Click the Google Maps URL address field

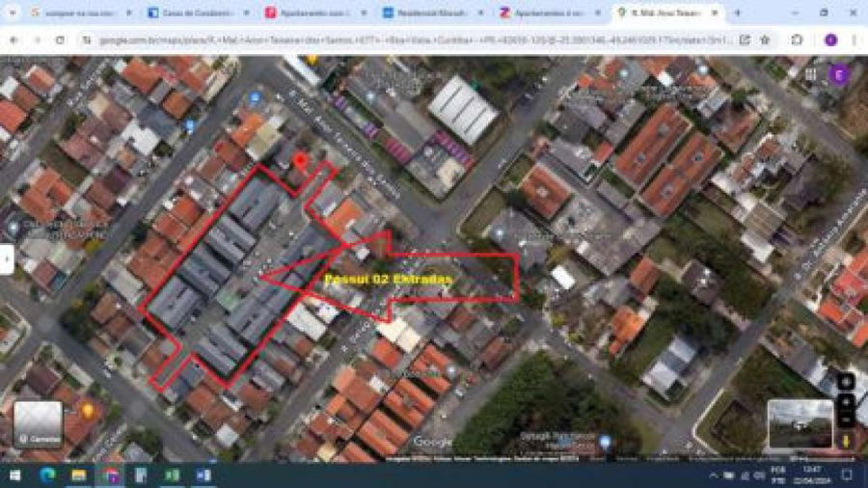click(x=415, y=40)
